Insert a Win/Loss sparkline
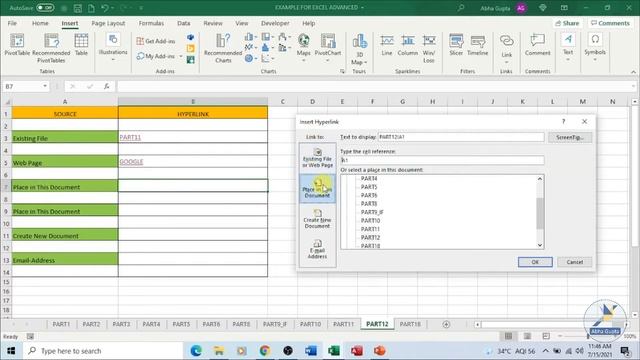Screen dimensions: 640x360 point(429,49)
